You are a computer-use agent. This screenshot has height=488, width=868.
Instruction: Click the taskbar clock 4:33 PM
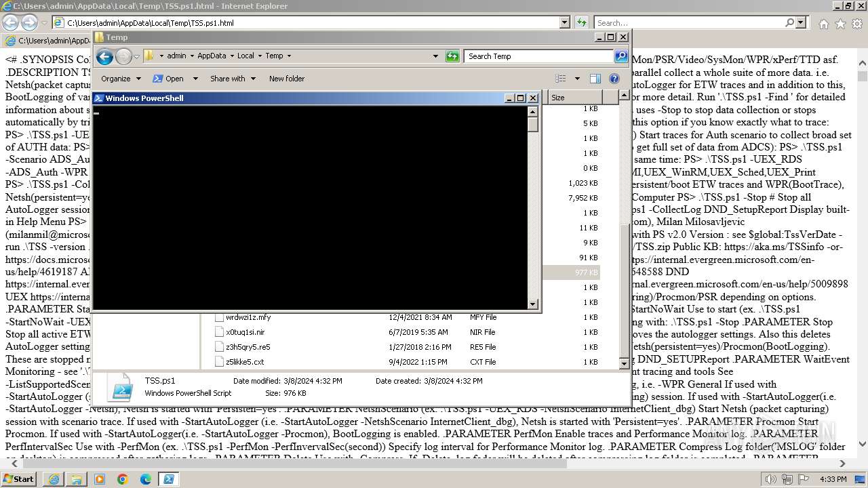(833, 479)
